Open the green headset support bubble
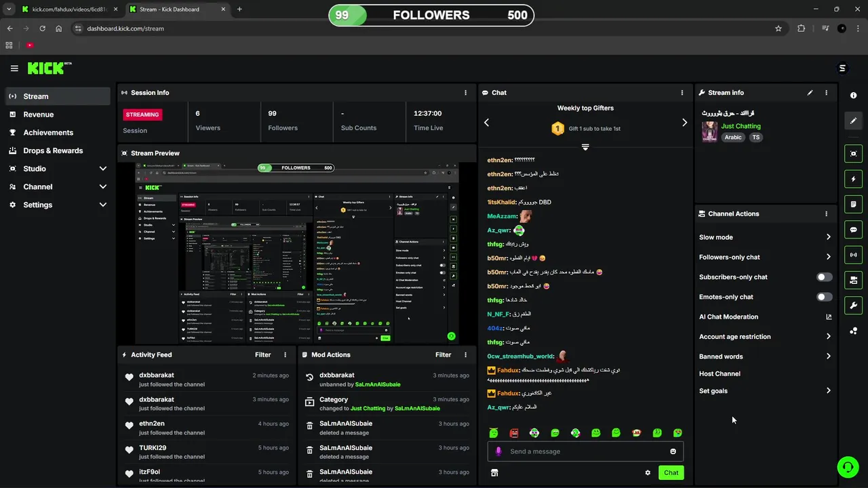The height and width of the screenshot is (488, 868). pyautogui.click(x=847, y=467)
